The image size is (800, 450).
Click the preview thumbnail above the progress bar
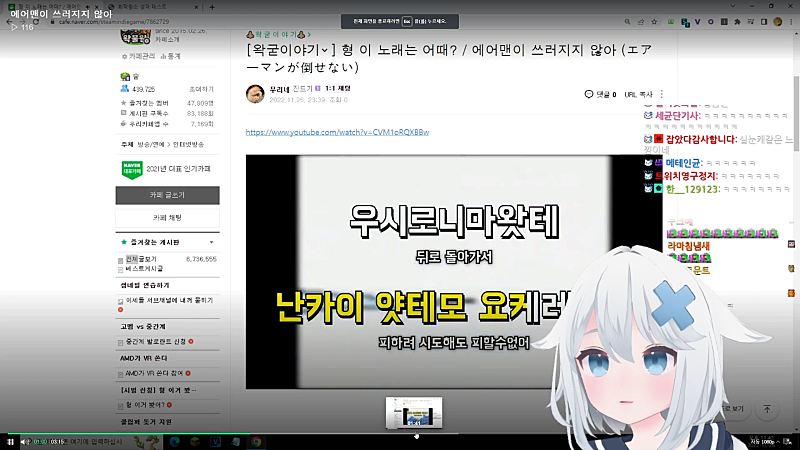point(414,413)
